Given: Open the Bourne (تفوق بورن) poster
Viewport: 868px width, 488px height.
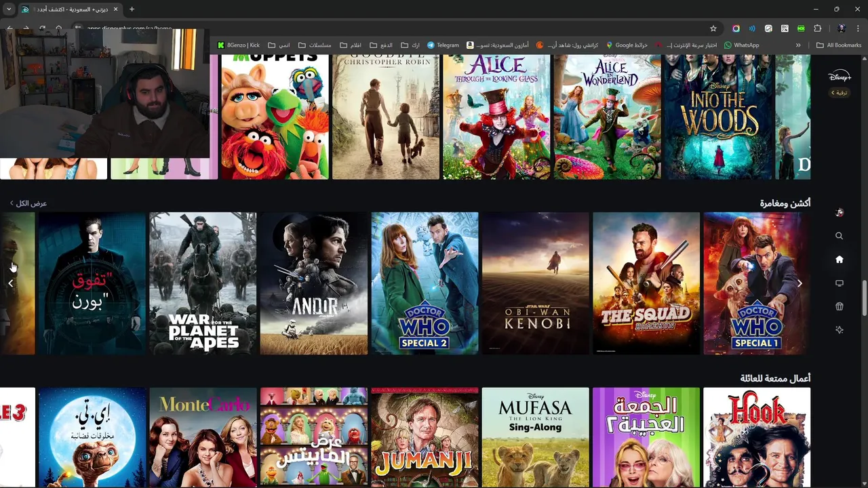Looking at the screenshot, I should coord(92,283).
